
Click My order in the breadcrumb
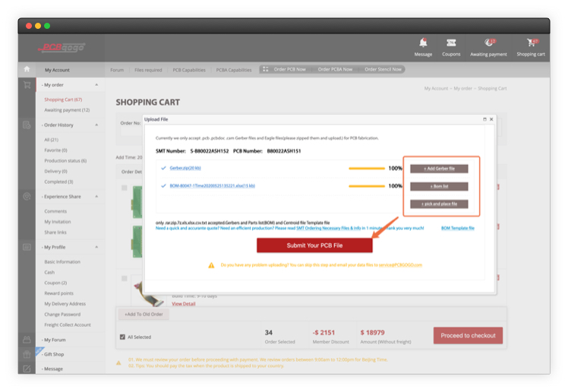coord(463,88)
